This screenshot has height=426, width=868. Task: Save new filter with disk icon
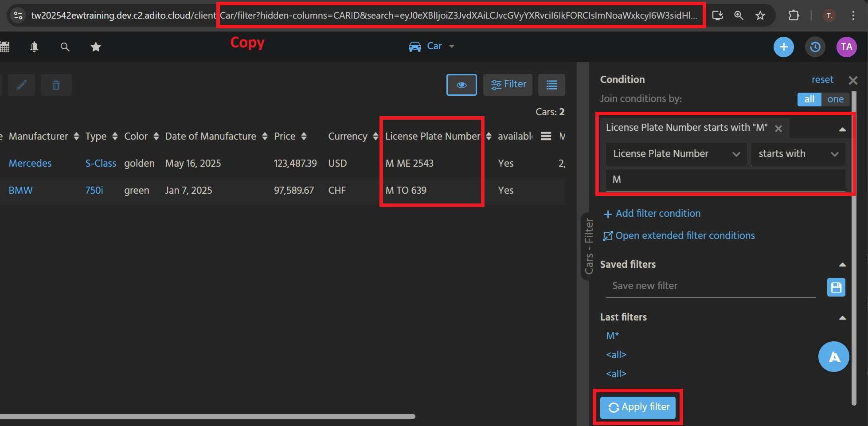[836, 287]
